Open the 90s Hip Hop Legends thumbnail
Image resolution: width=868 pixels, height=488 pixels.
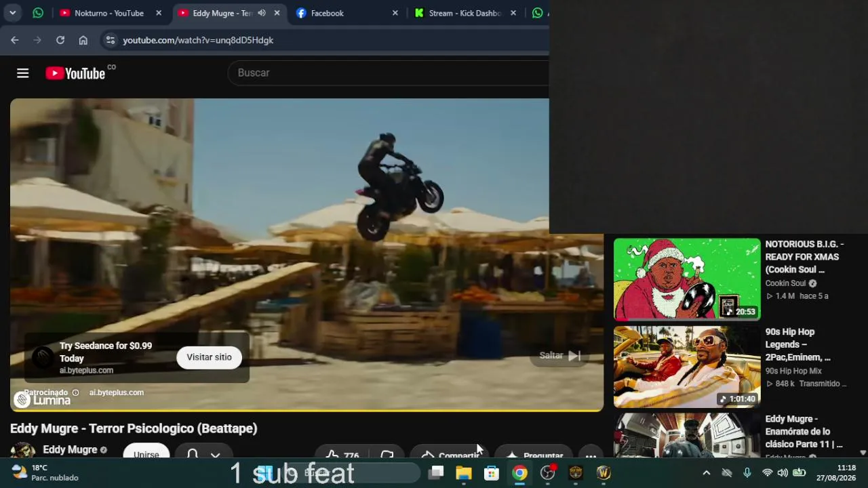(687, 367)
